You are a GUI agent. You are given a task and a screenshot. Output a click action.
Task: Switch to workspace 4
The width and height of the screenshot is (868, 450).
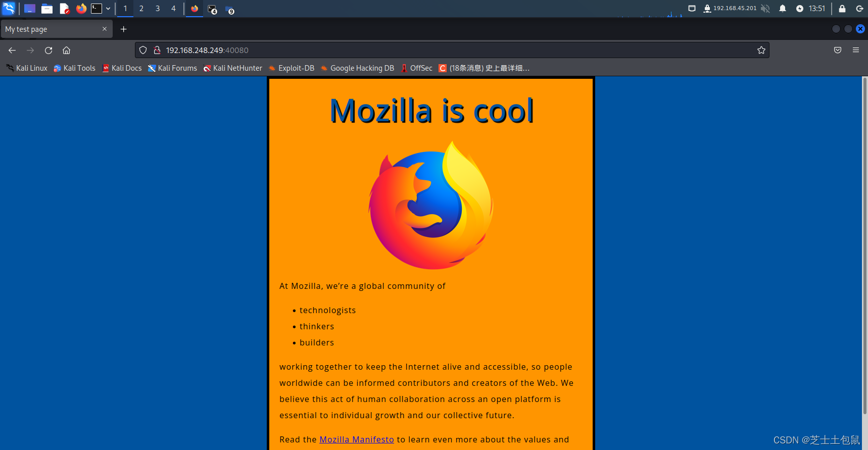point(173,9)
